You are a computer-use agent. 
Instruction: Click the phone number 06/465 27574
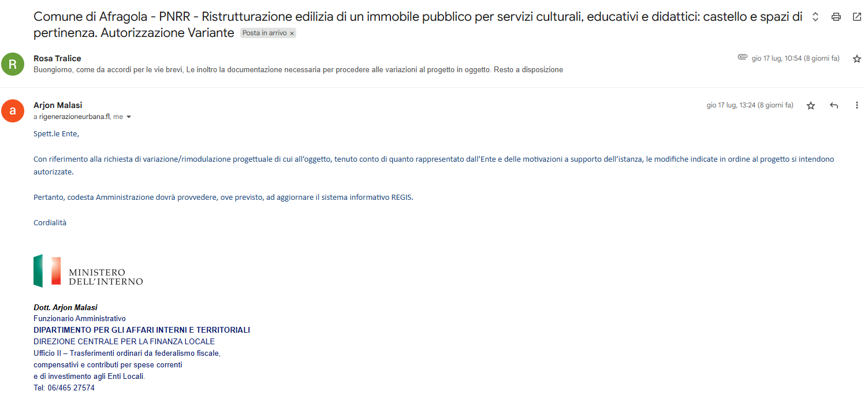pos(71,388)
